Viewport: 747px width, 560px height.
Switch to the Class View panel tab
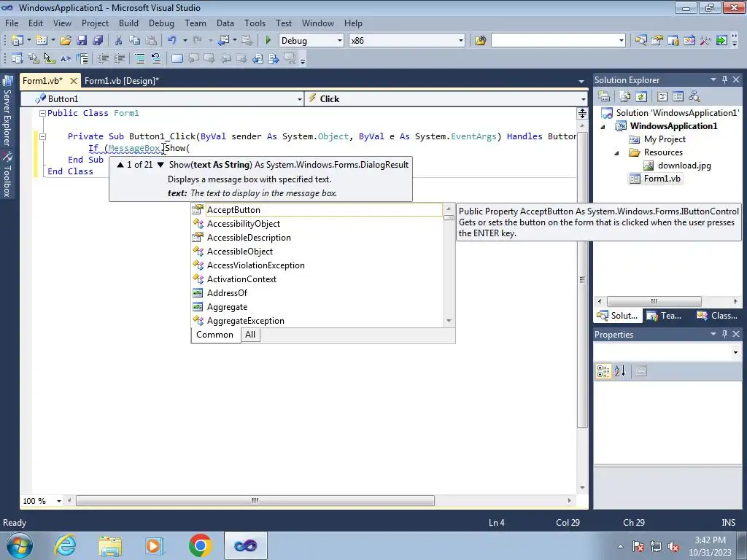pyautogui.click(x=718, y=315)
